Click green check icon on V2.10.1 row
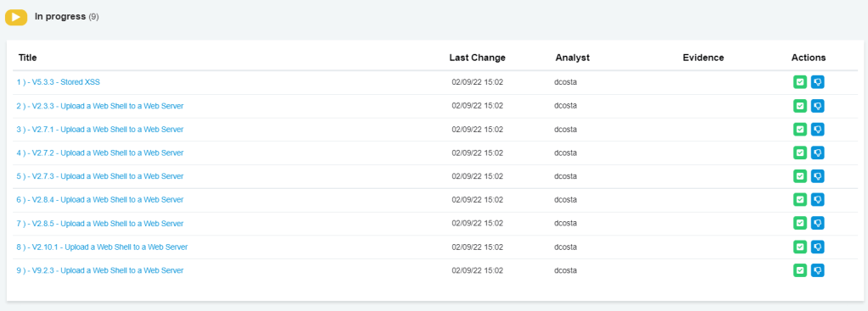The height and width of the screenshot is (311, 868). pos(800,247)
